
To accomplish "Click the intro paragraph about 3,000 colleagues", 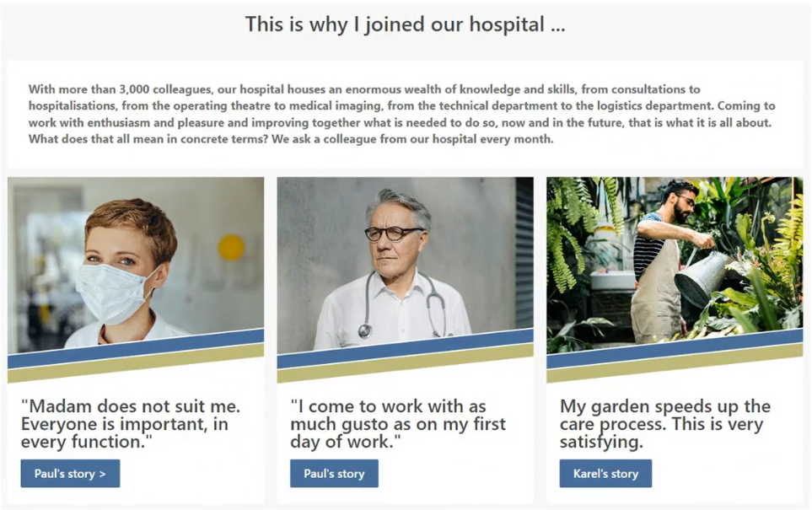I will (402, 114).
